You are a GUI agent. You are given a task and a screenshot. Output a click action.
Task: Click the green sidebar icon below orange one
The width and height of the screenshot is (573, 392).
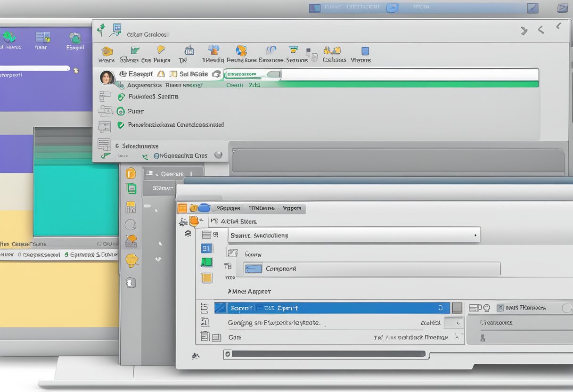pyautogui.click(x=131, y=188)
